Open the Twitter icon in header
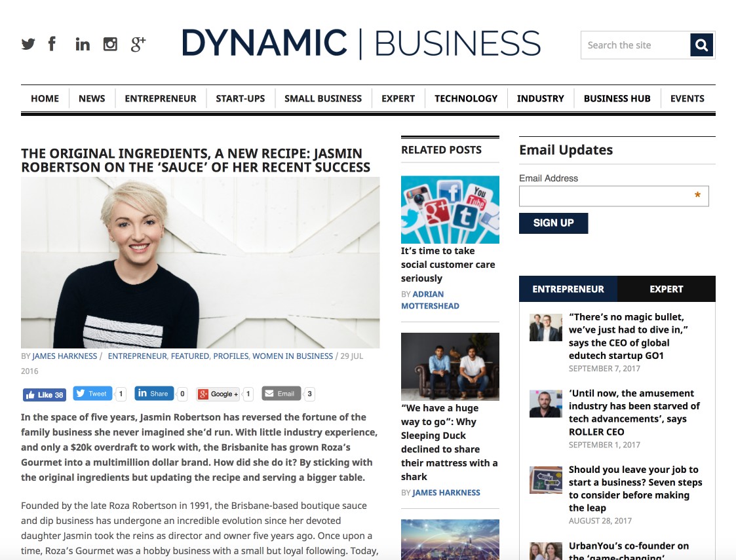This screenshot has width=736, height=560. pos(28,44)
